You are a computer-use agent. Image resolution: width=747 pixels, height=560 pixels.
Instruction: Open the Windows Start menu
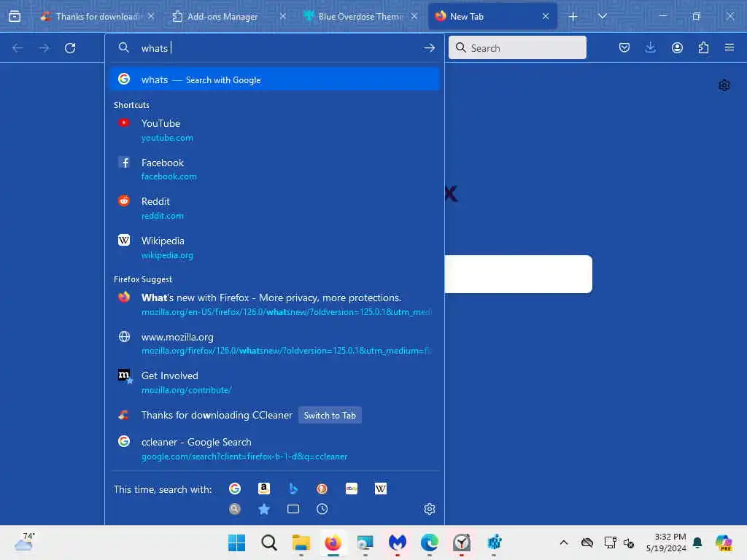pos(237,542)
